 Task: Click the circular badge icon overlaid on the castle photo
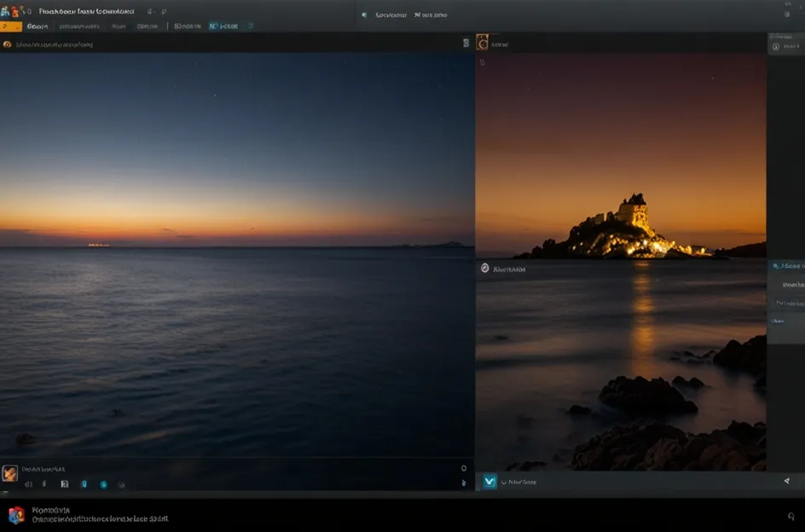tap(484, 269)
